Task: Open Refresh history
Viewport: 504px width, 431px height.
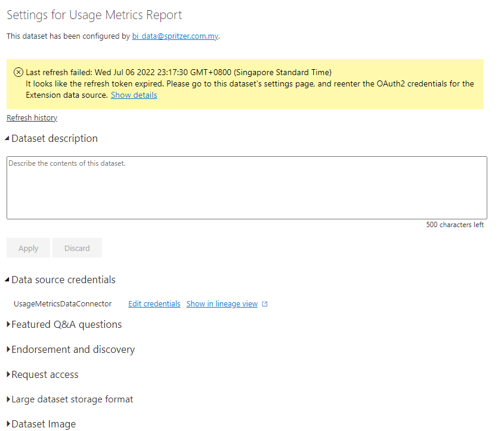Action: [32, 118]
